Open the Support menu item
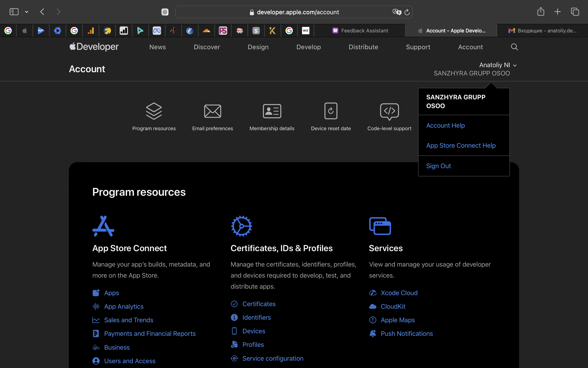Viewport: 588px width, 368px height. coord(418,47)
